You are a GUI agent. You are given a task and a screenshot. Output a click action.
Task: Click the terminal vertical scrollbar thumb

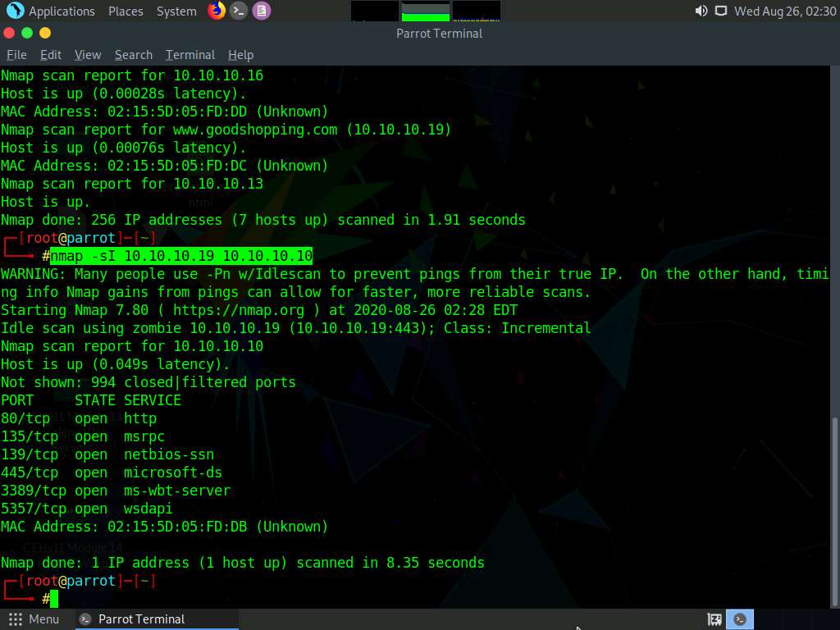(836, 511)
